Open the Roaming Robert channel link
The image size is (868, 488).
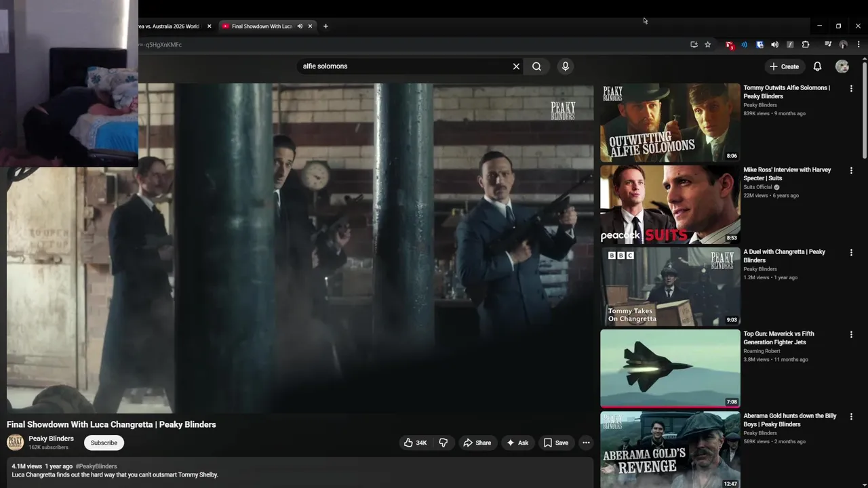[762, 351]
